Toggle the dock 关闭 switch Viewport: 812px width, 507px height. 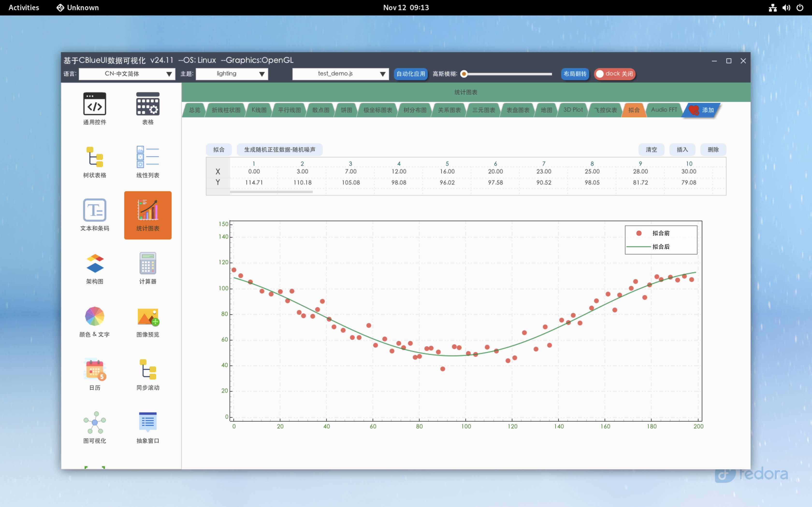pyautogui.click(x=614, y=74)
